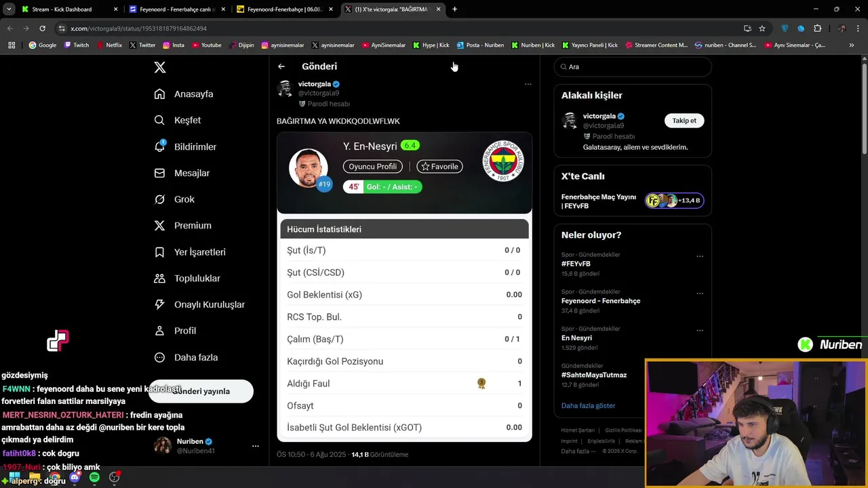Open victorgala avatar in Alakalı kişiler
The width and height of the screenshot is (868, 488).
pyautogui.click(x=570, y=121)
